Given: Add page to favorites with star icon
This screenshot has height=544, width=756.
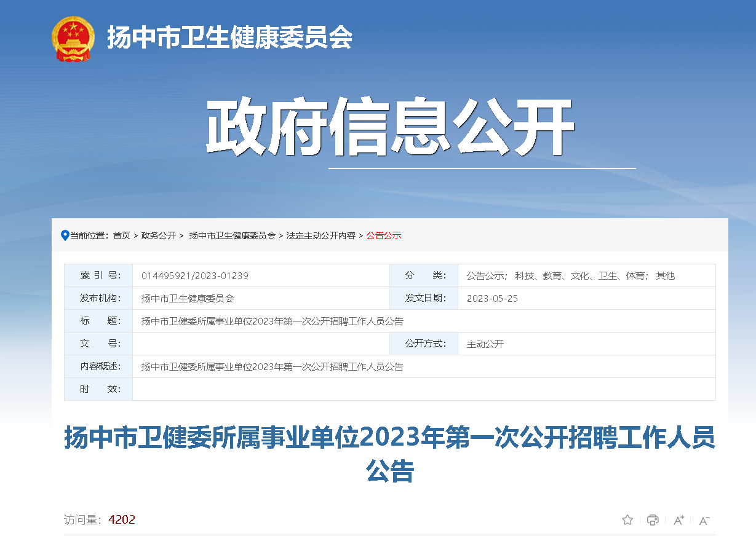Looking at the screenshot, I should (x=627, y=520).
